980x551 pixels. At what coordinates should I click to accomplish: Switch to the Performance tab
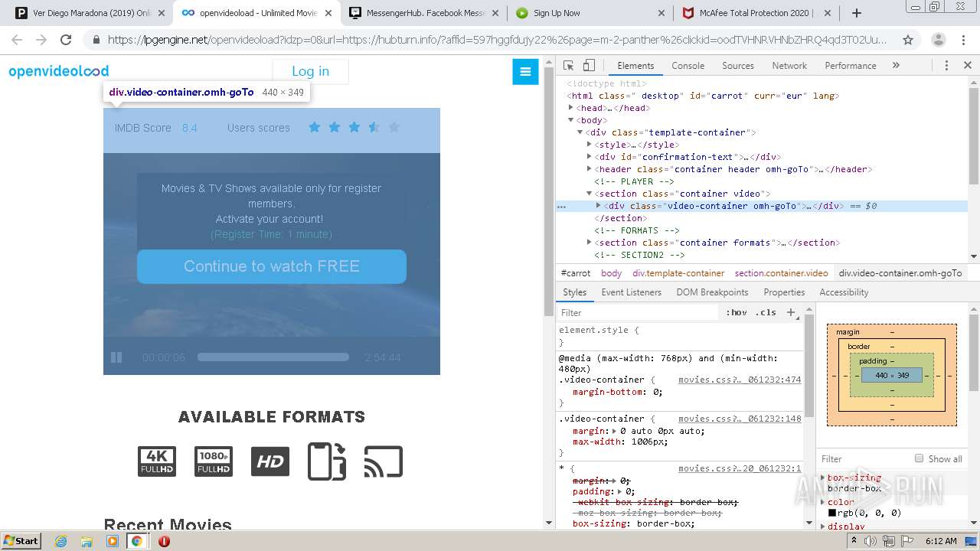coord(851,66)
